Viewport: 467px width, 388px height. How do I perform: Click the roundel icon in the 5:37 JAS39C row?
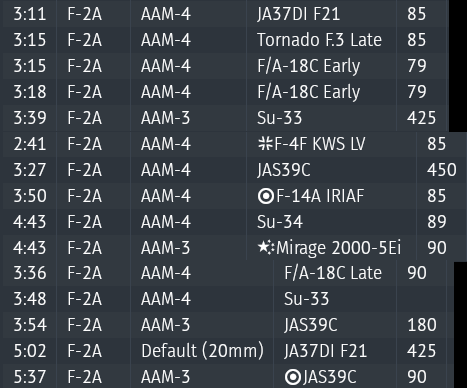pos(293,377)
